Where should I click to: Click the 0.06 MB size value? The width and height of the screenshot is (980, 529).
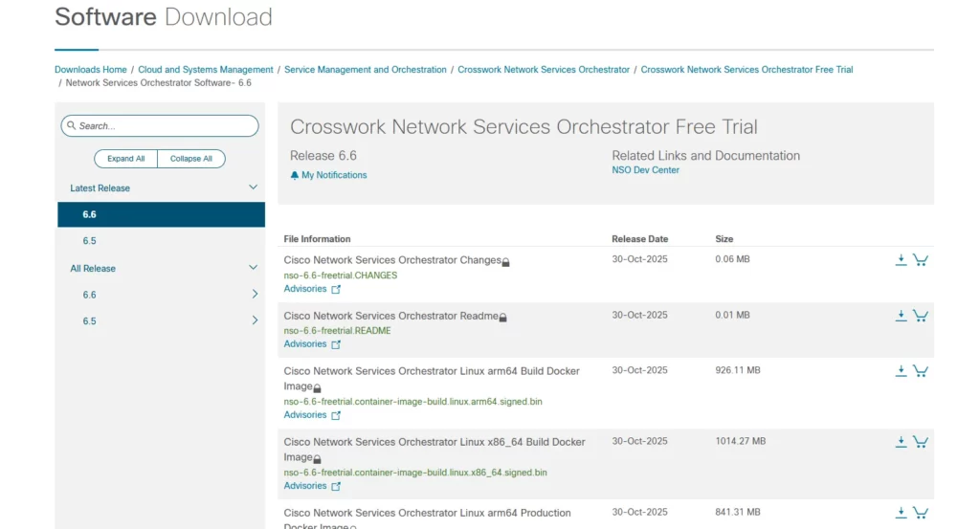point(732,259)
